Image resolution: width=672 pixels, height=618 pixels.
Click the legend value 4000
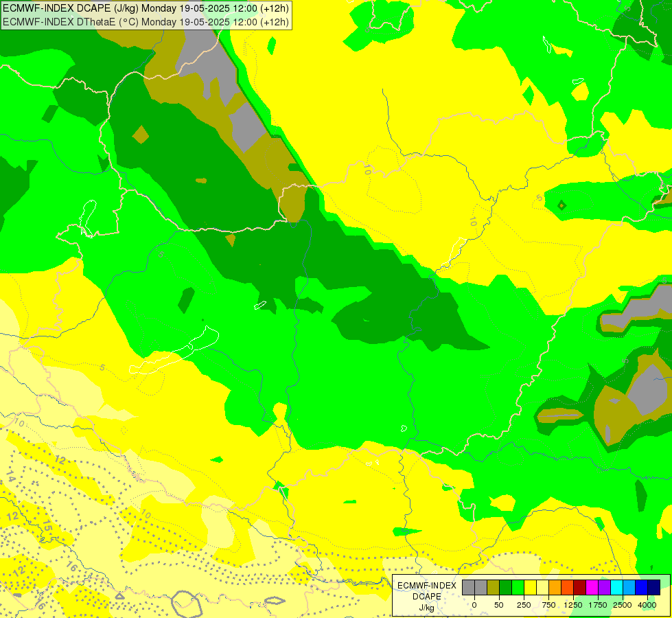tap(647, 605)
